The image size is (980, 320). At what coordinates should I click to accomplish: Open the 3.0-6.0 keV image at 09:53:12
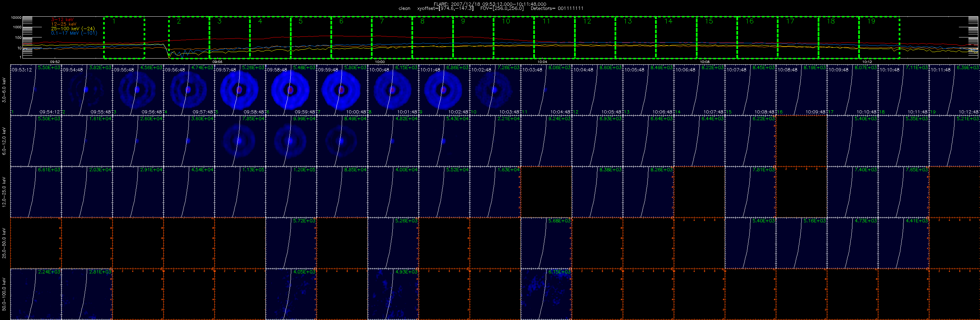point(36,90)
